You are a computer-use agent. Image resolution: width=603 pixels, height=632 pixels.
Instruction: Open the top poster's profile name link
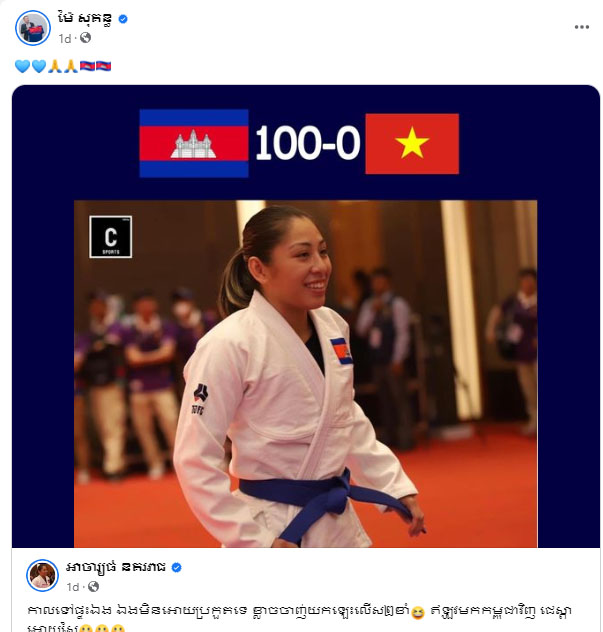(x=85, y=19)
